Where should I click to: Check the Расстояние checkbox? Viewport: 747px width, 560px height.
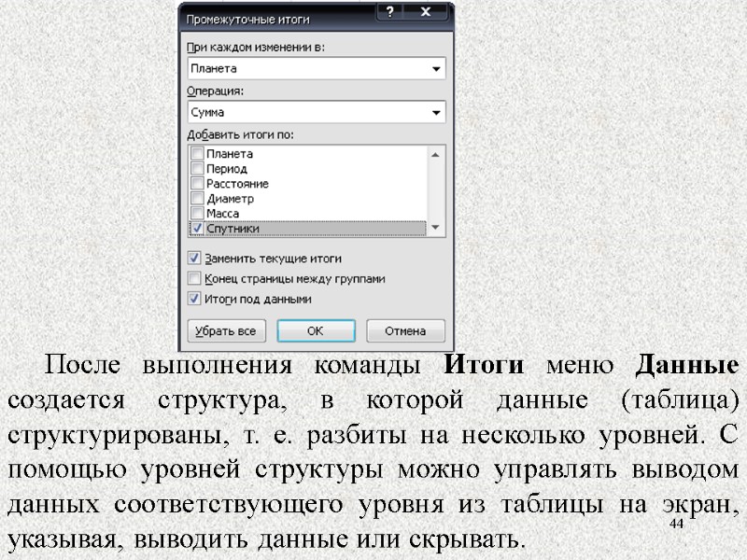pyautogui.click(x=197, y=183)
